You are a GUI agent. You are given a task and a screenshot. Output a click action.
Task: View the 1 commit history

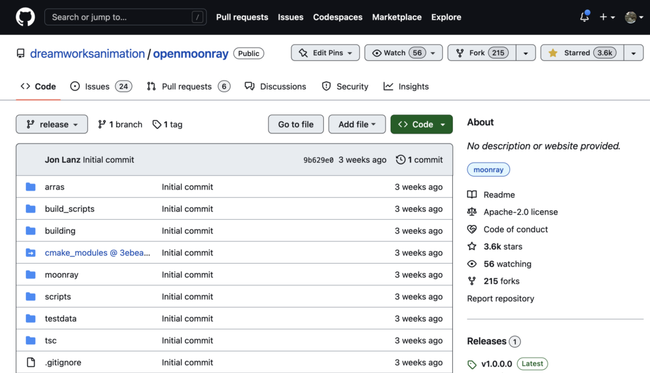coord(419,160)
